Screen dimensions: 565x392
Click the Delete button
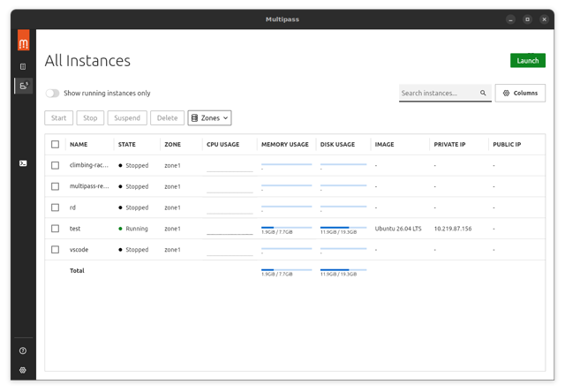[167, 118]
